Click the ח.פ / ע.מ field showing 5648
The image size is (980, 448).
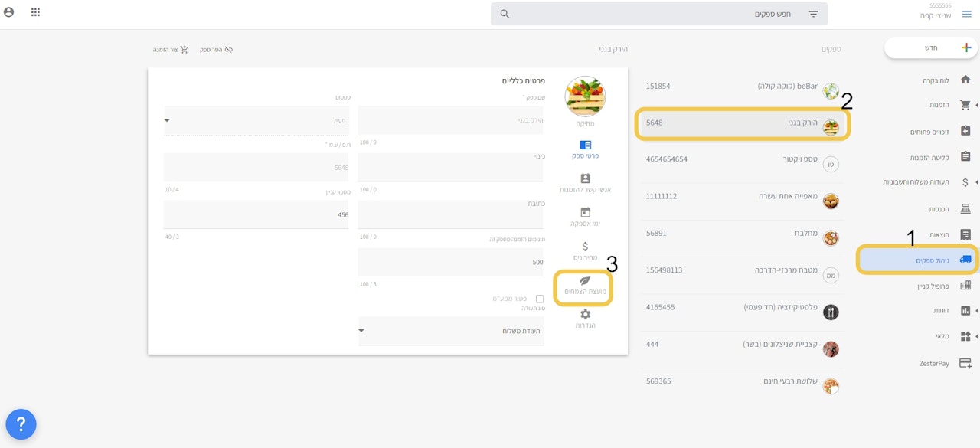coord(256,167)
